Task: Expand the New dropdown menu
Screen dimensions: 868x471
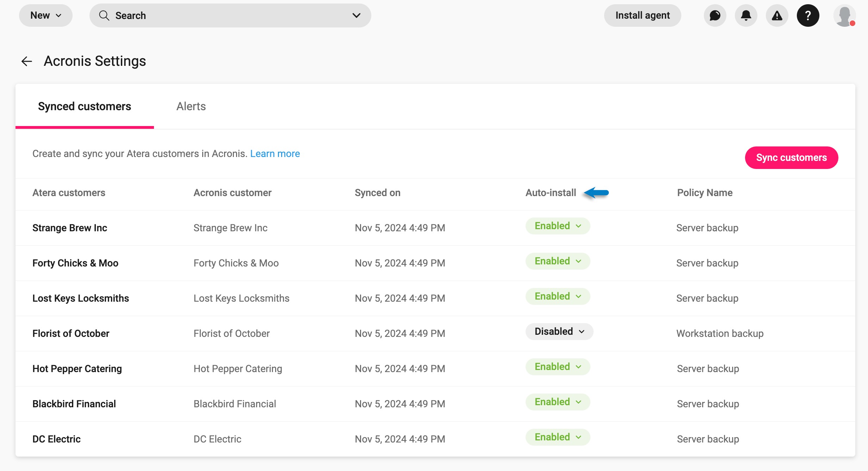Action: tap(46, 15)
